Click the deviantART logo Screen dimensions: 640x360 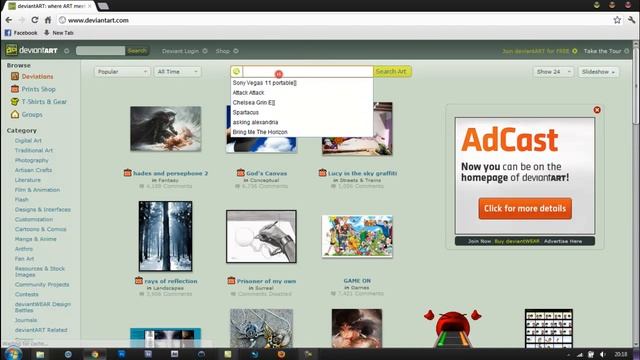click(x=31, y=51)
